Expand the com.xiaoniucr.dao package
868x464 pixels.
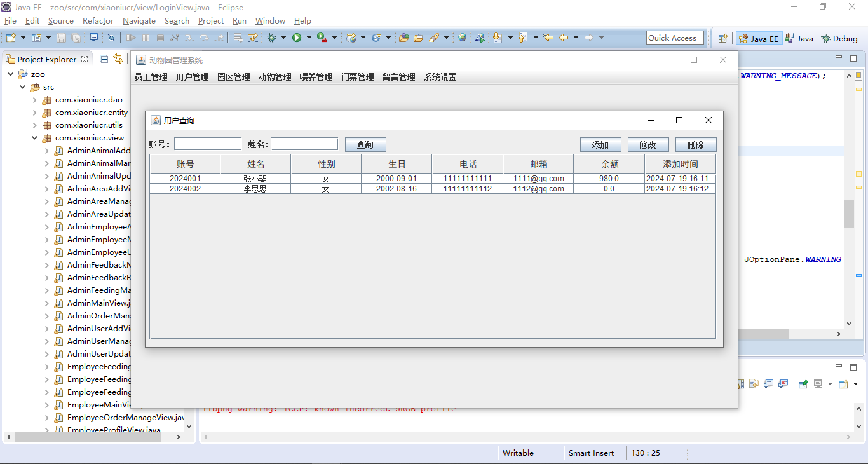pyautogui.click(x=35, y=100)
